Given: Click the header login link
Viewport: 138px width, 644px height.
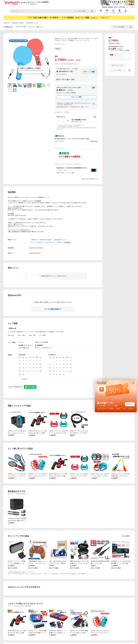Looking at the screenshot, I should pyautogui.click(x=33, y=4).
